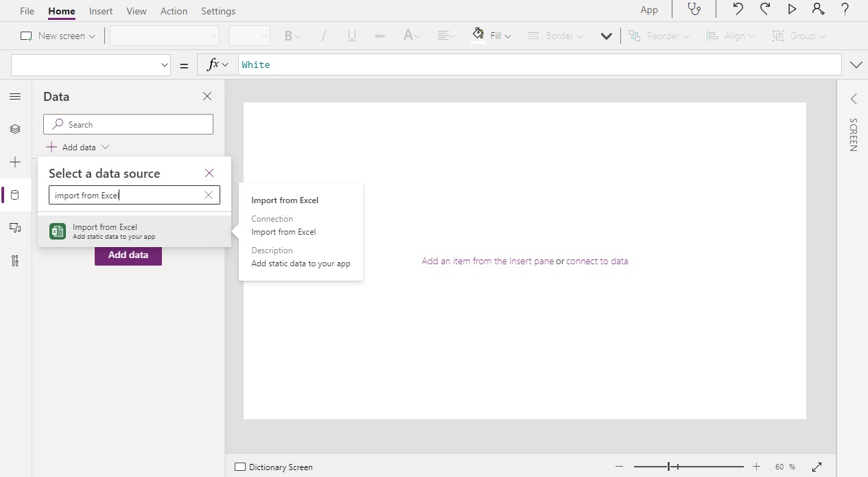The width and height of the screenshot is (868, 477).
Task: Toggle underline text formatting
Action: [351, 35]
